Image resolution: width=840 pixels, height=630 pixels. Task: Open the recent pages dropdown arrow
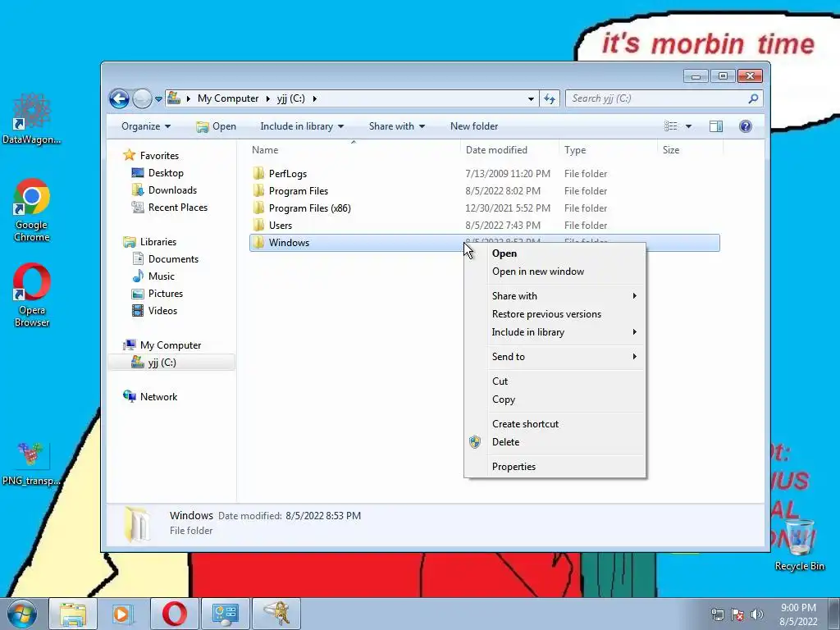158,99
